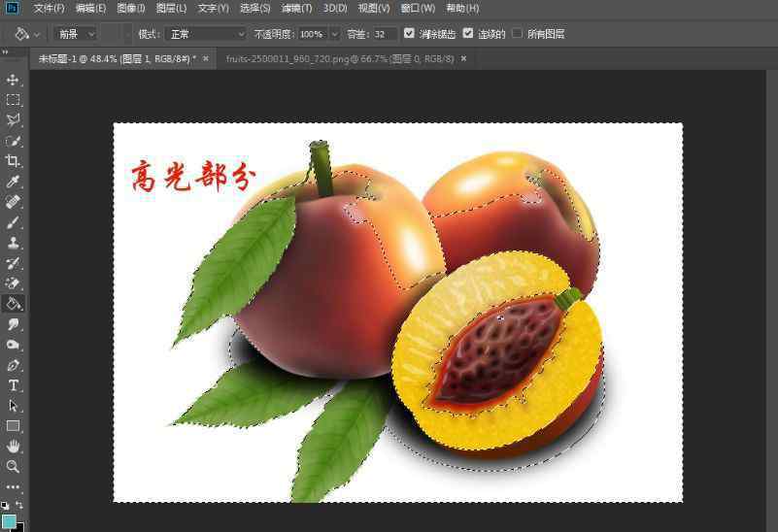
Task: Expand the 不透明度 opacity dropdown arrow
Action: (334, 34)
